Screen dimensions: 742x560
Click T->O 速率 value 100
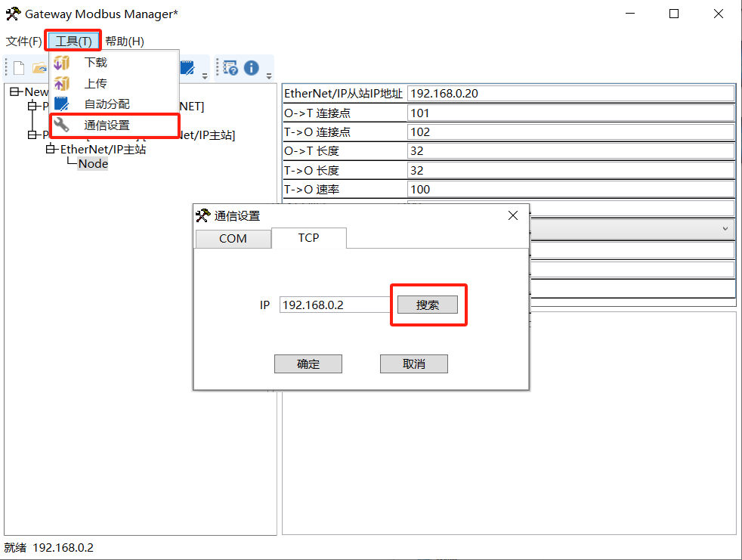click(x=570, y=190)
